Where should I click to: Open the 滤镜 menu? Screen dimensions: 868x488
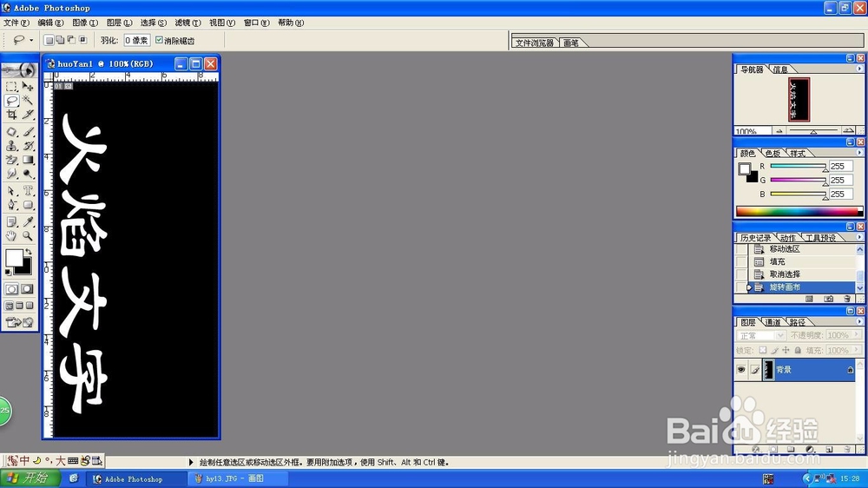187,23
